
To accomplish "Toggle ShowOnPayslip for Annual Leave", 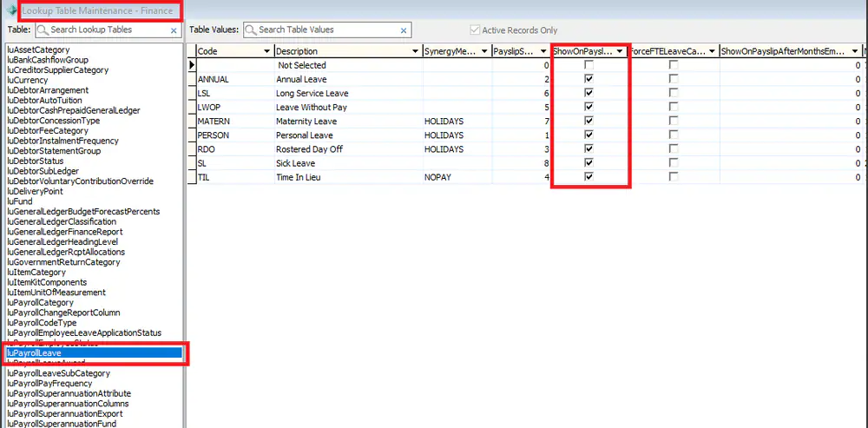I will 589,79.
